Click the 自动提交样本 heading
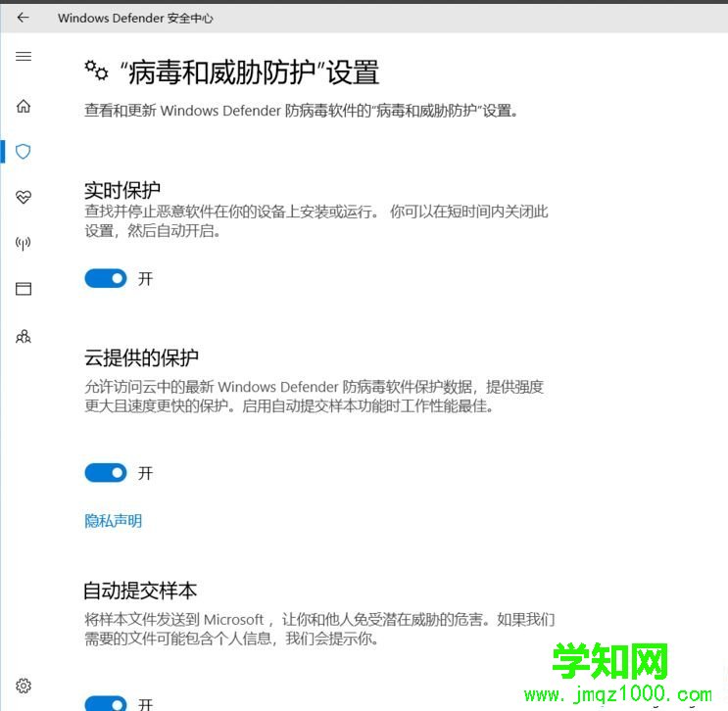728x711 pixels. (140, 591)
